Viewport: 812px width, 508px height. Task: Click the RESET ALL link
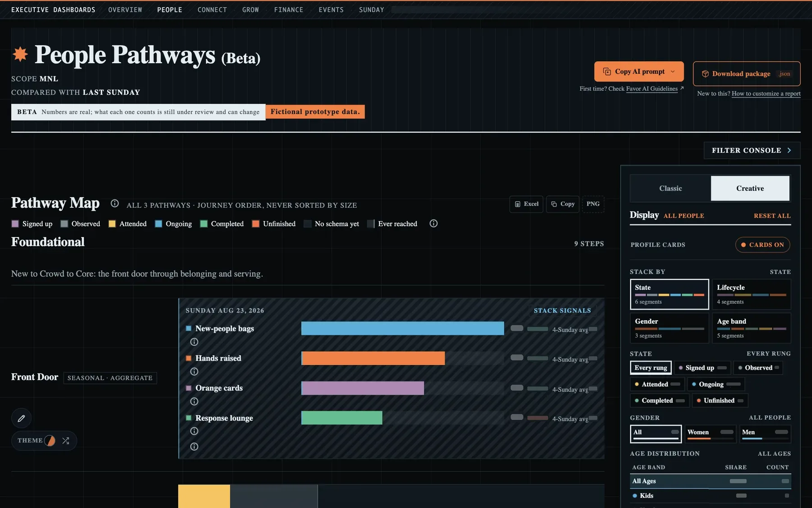[x=772, y=216]
